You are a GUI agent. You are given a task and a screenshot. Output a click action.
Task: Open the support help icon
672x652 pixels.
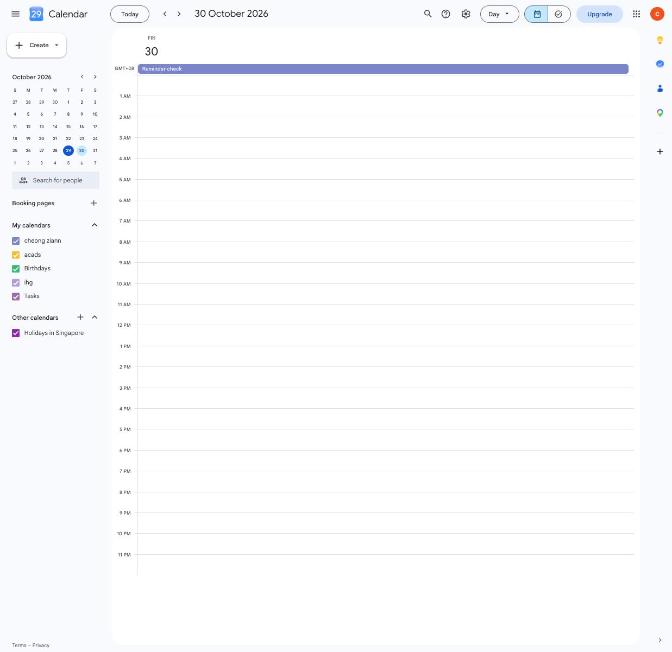446,14
